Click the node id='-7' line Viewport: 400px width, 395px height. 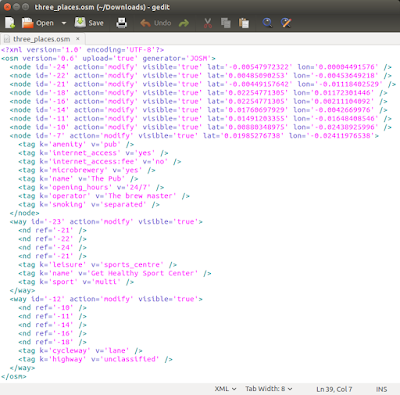coord(194,136)
